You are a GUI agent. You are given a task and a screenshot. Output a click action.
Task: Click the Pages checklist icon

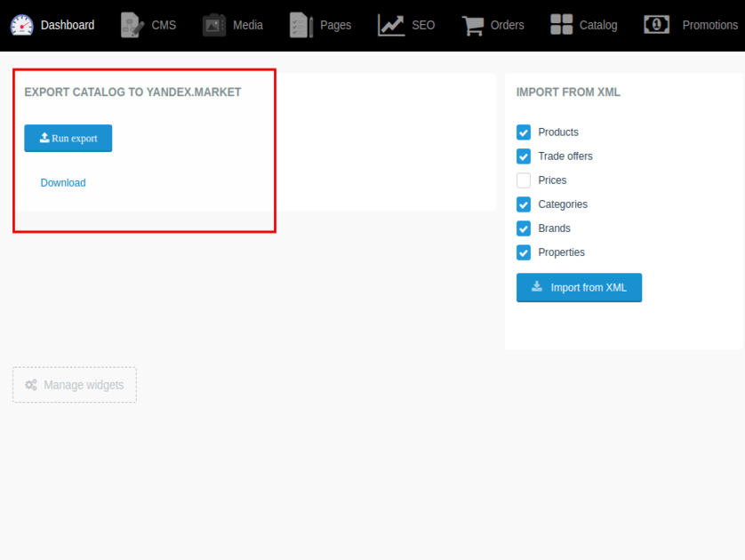[x=301, y=25]
